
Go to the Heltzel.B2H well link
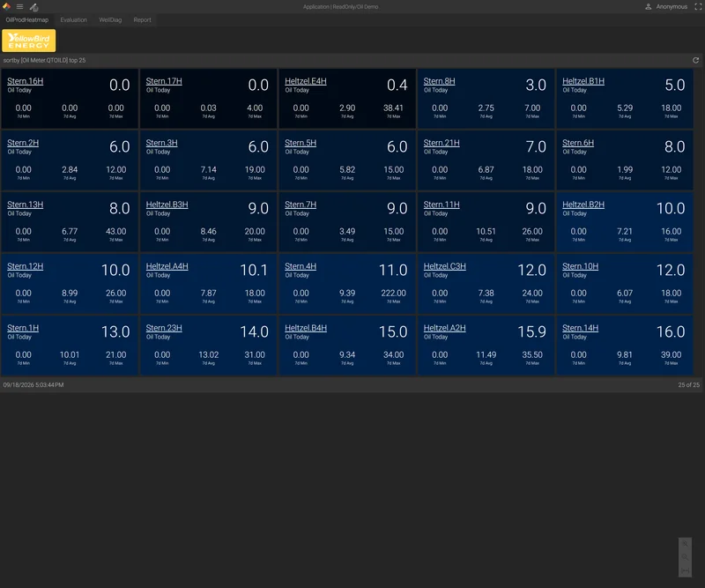pos(583,205)
